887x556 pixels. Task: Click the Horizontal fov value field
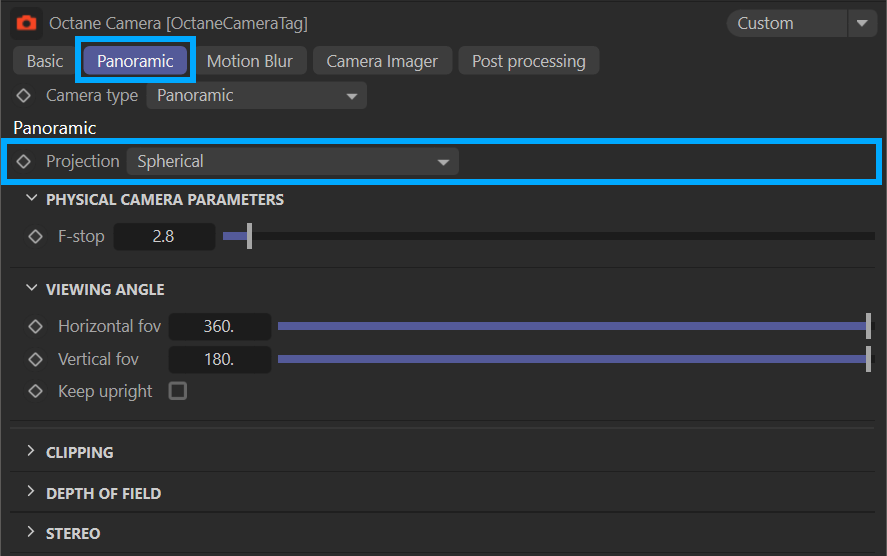pyautogui.click(x=219, y=327)
